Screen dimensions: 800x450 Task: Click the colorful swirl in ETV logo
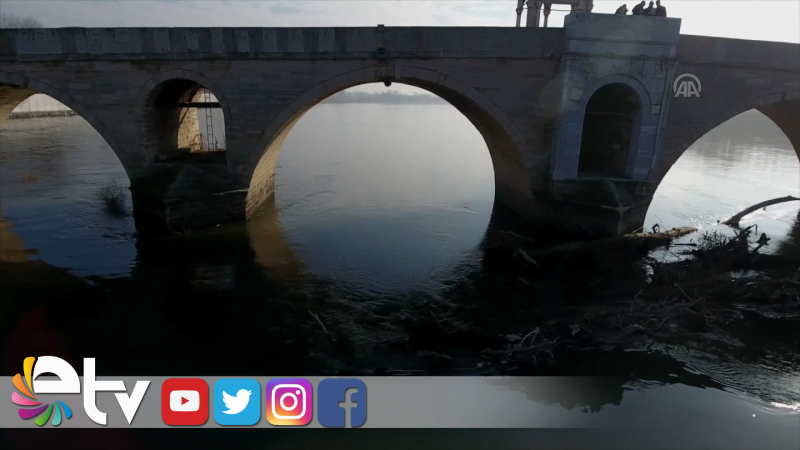tap(38, 392)
